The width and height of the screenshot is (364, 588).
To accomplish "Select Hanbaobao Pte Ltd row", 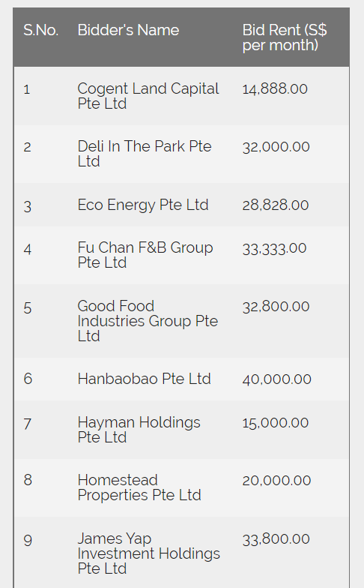I will click(181, 379).
